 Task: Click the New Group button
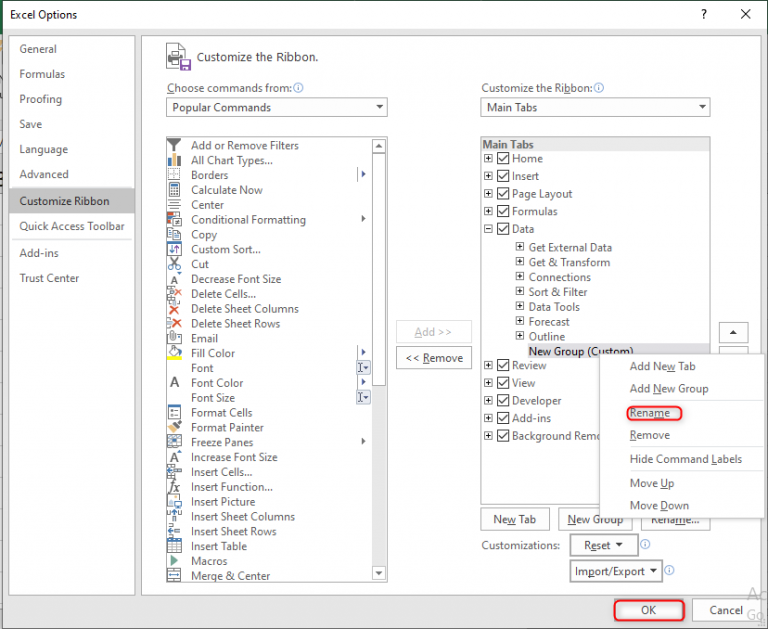[595, 519]
